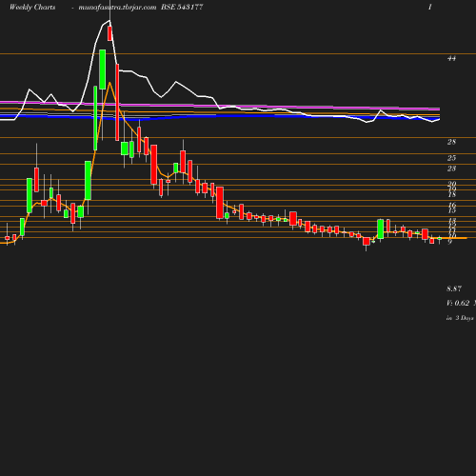This screenshot has width=476, height=476.
Task: Click the 23 price level label
Action: click(x=451, y=169)
